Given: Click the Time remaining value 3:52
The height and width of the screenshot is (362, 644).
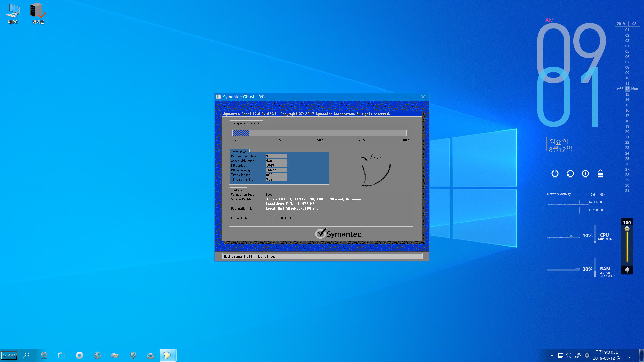Looking at the screenshot, I should click(276, 179).
